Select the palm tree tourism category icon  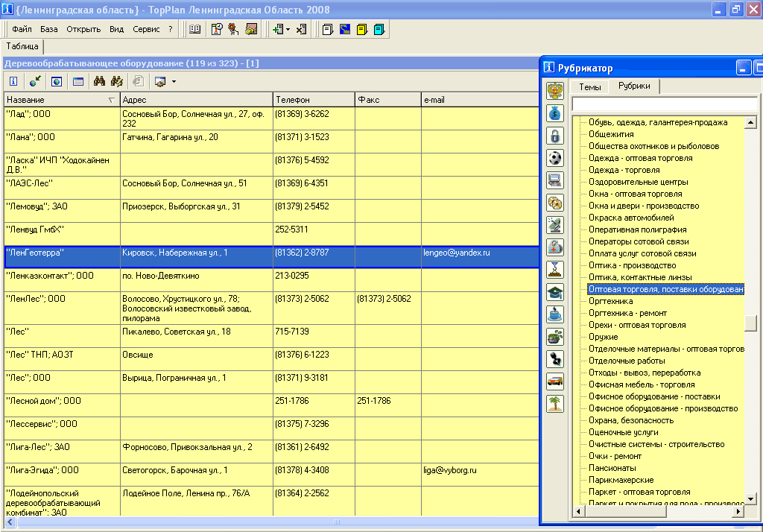[x=554, y=404]
